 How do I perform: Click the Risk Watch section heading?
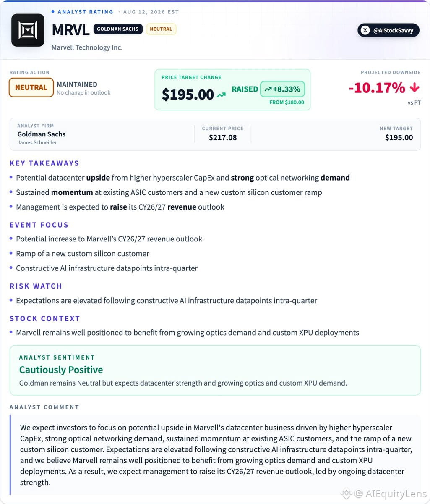point(36,286)
